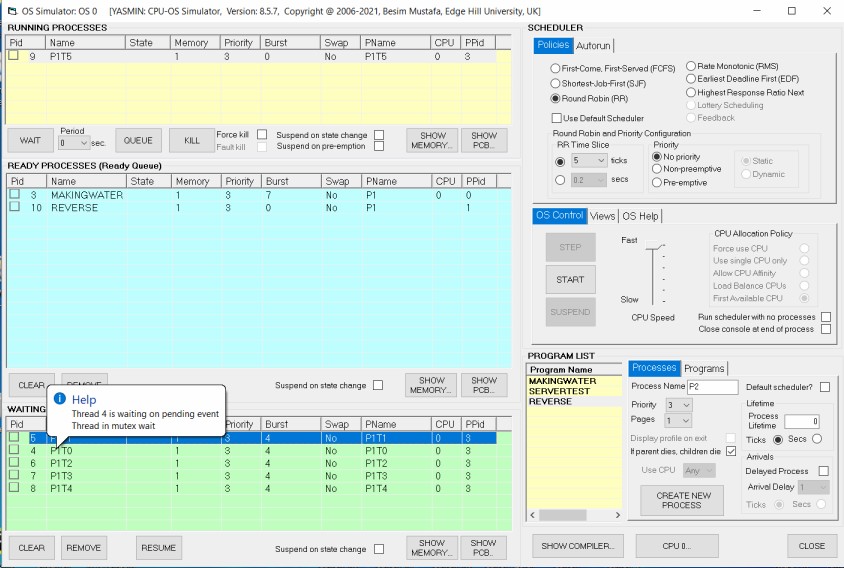844x568 pixels.
Task: Click the WAIT button
Action: (x=30, y=140)
